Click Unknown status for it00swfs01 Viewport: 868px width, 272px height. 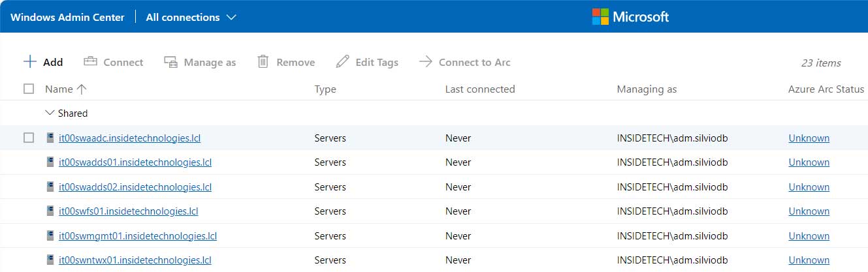(x=809, y=211)
